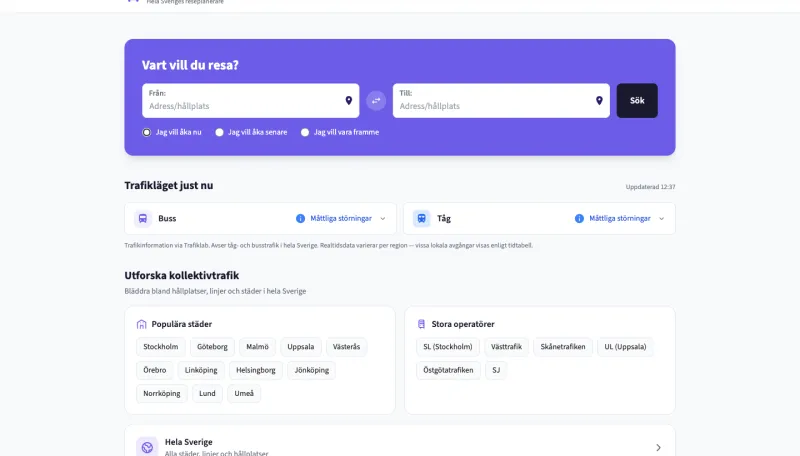The width and height of the screenshot is (800, 456).
Task: Open the Lund city link
Action: click(207, 394)
